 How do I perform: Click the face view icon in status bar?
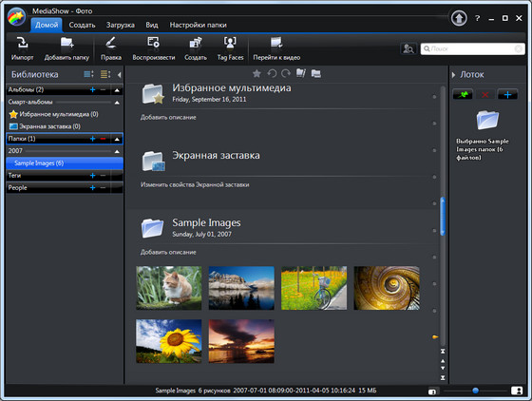pyautogui.click(x=517, y=391)
